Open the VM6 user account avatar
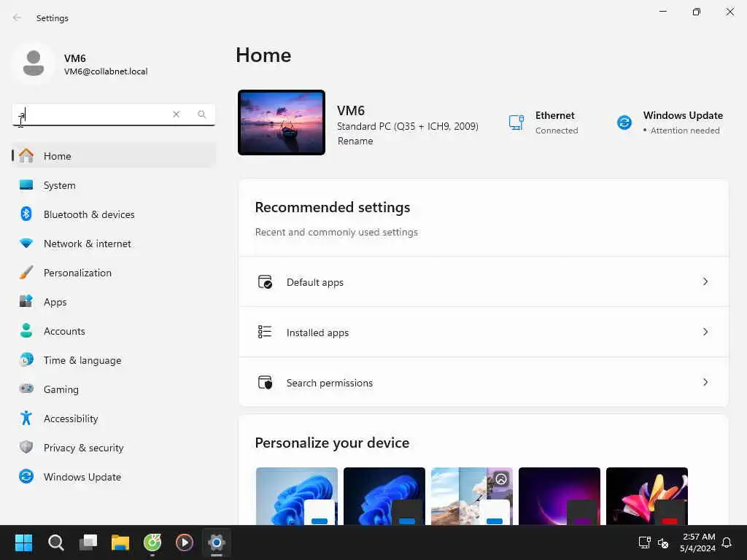The height and width of the screenshot is (560, 747). [34, 63]
